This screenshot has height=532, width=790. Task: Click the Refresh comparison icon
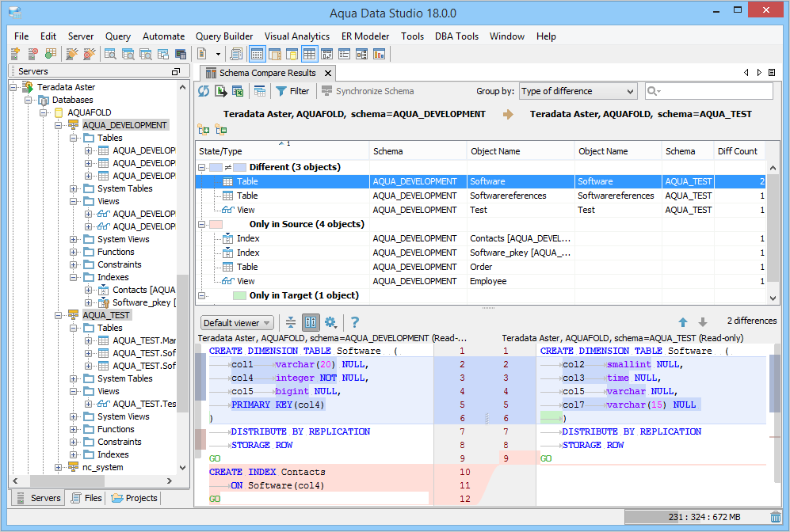(204, 91)
